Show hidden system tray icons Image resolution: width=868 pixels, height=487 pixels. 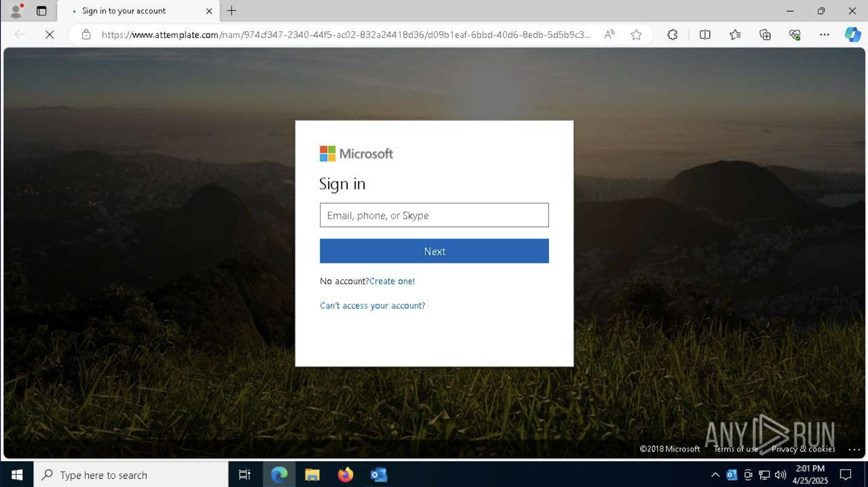coord(716,475)
